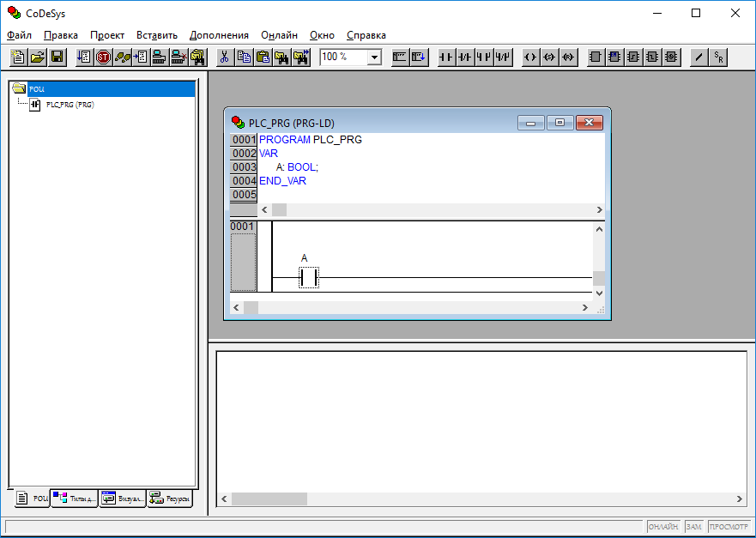Click the scissors Cut icon

click(224, 57)
